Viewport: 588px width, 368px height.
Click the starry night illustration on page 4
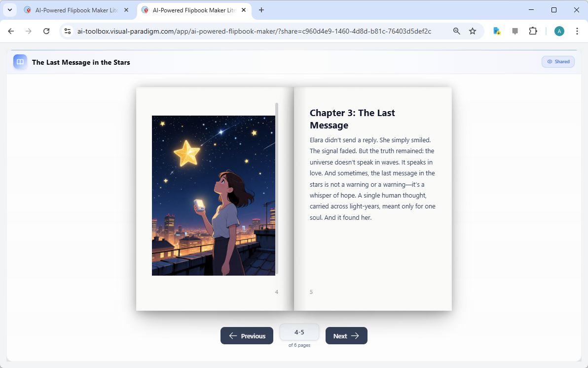pyautogui.click(x=213, y=195)
